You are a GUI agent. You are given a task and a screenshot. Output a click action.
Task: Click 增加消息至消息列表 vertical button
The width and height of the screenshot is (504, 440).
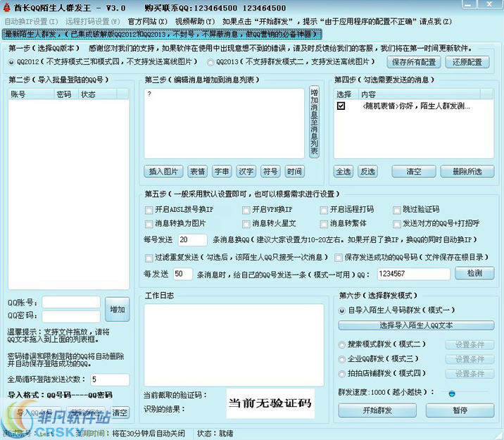(x=314, y=122)
